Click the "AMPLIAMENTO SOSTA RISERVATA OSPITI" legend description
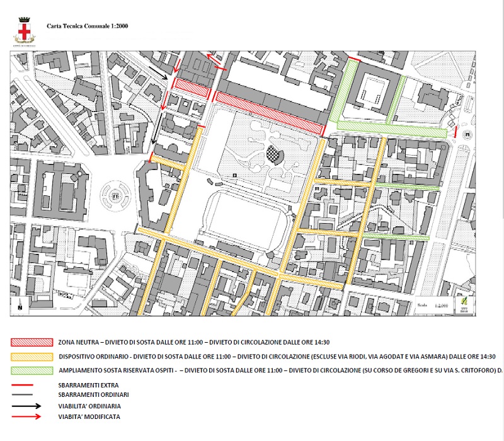This screenshot has width=504, height=441. 280,370
